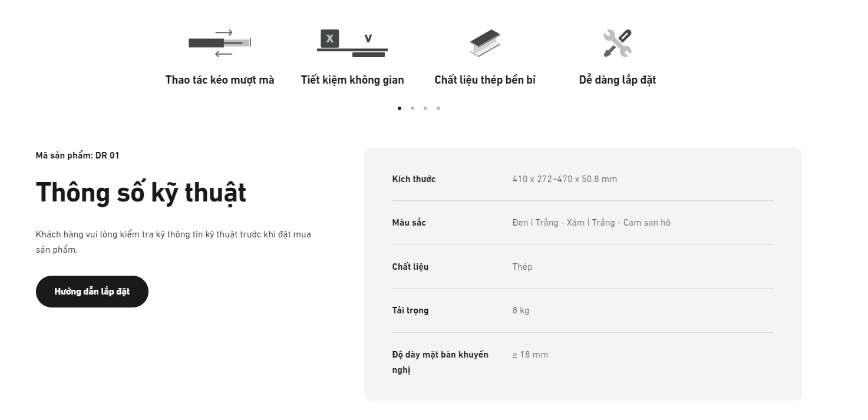
Task: Click the steel beam material icon
Action: (x=485, y=43)
